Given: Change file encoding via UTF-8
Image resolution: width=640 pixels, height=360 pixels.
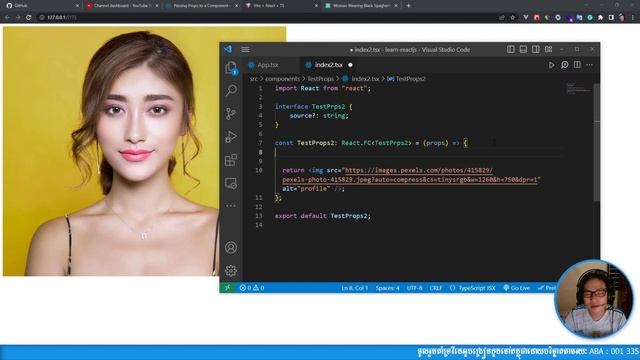Looking at the screenshot, I should pyautogui.click(x=414, y=288).
